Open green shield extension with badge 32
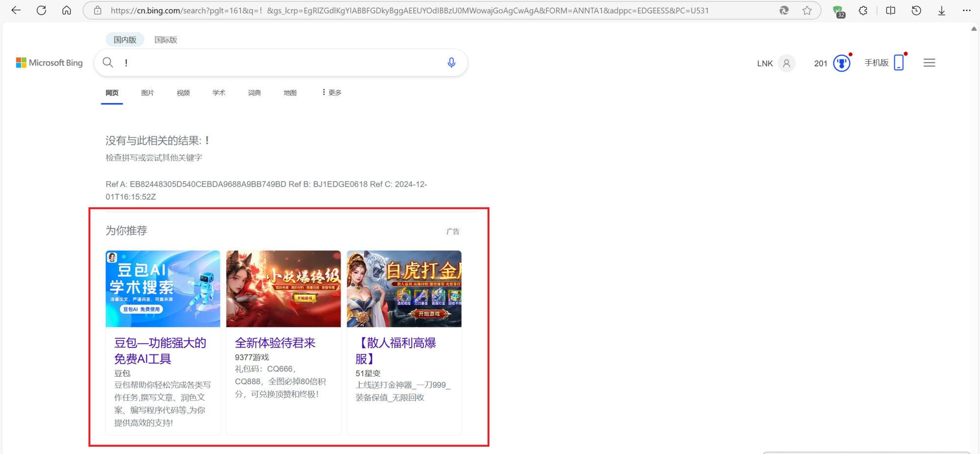 pos(838,11)
